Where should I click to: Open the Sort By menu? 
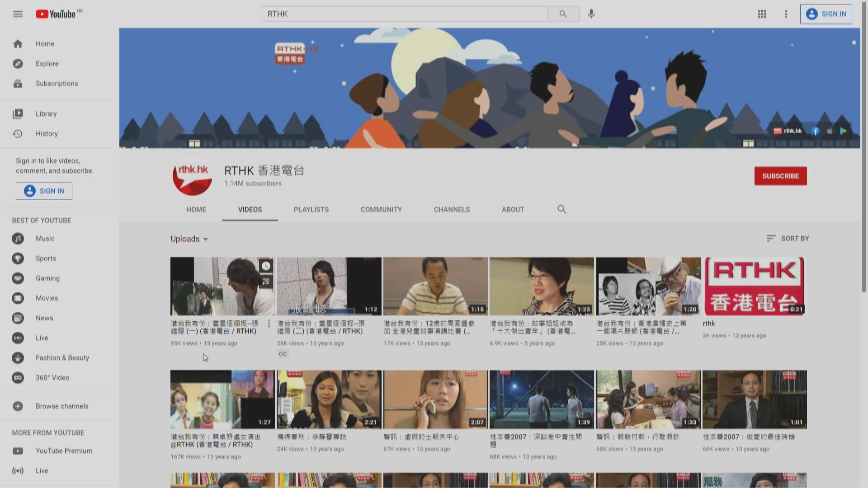(788, 238)
